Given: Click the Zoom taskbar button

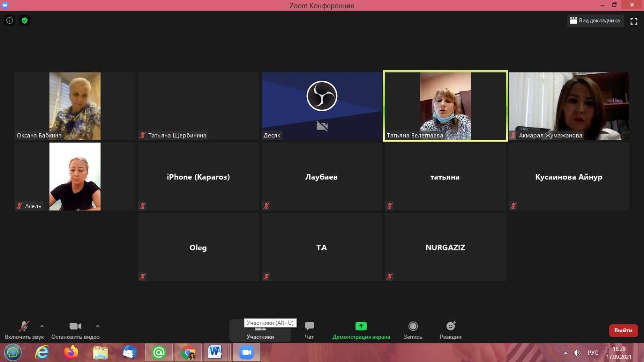Looking at the screenshot, I should click(246, 352).
